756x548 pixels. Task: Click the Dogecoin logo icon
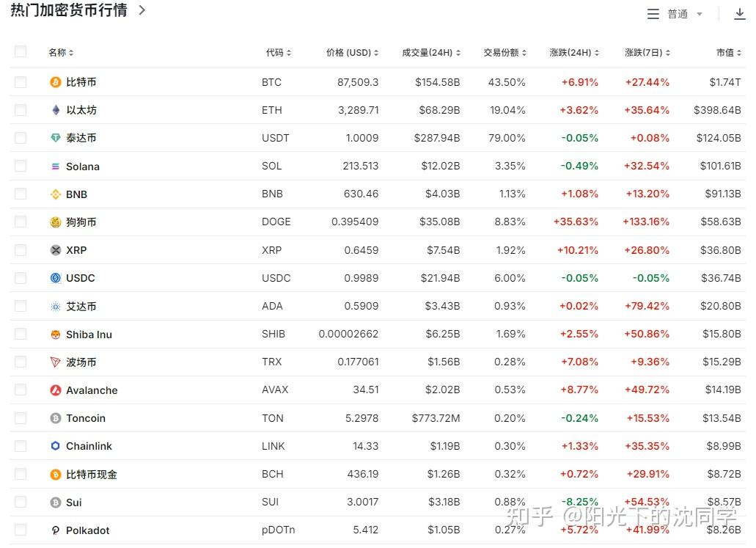(x=56, y=222)
